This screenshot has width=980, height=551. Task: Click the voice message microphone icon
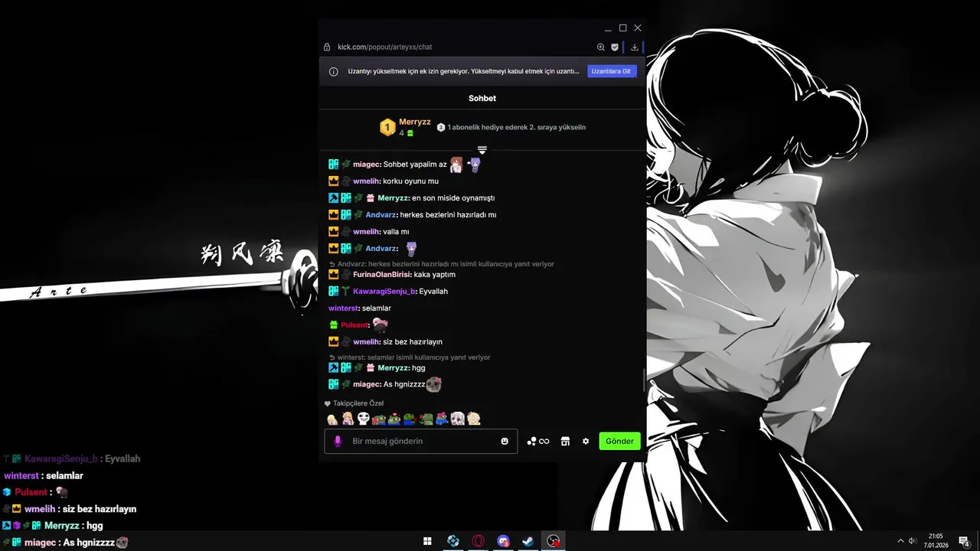(338, 442)
